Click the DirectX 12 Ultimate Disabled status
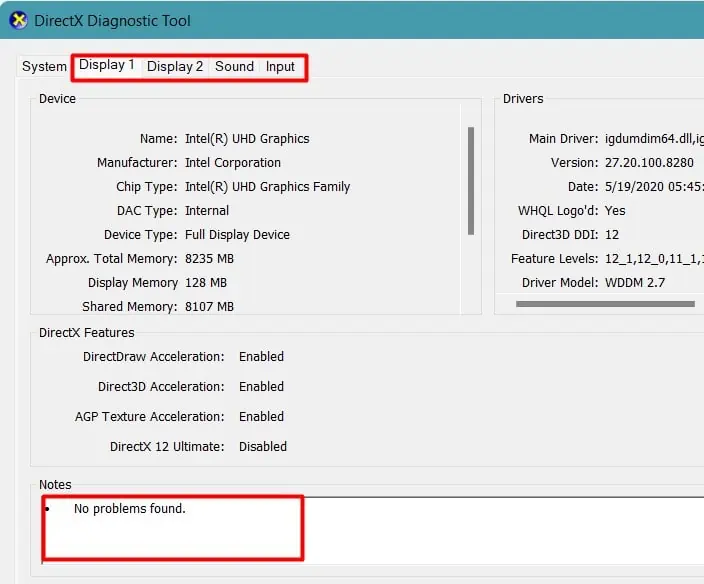 pyautogui.click(x=262, y=447)
